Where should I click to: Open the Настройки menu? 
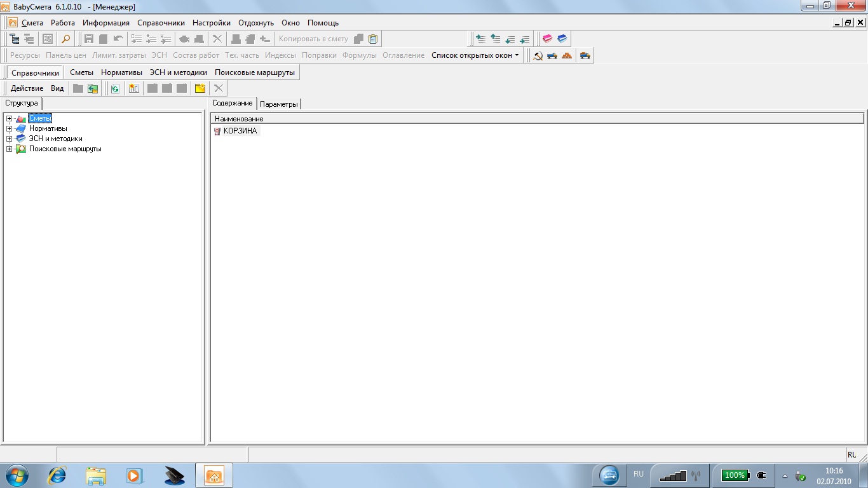click(x=212, y=23)
